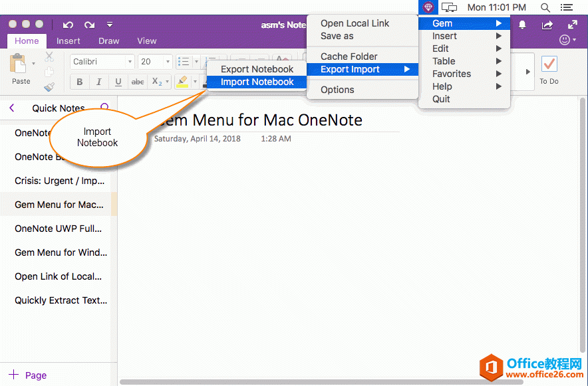Open the Help submenu in Gem Menu

coord(464,86)
